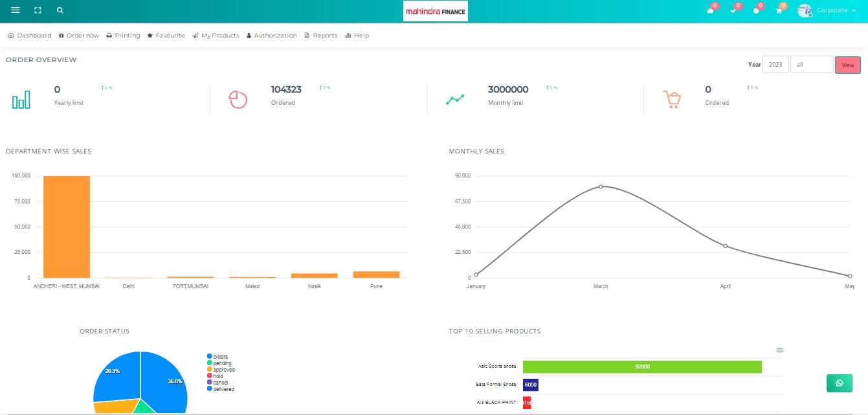Open the Help menu

click(357, 36)
